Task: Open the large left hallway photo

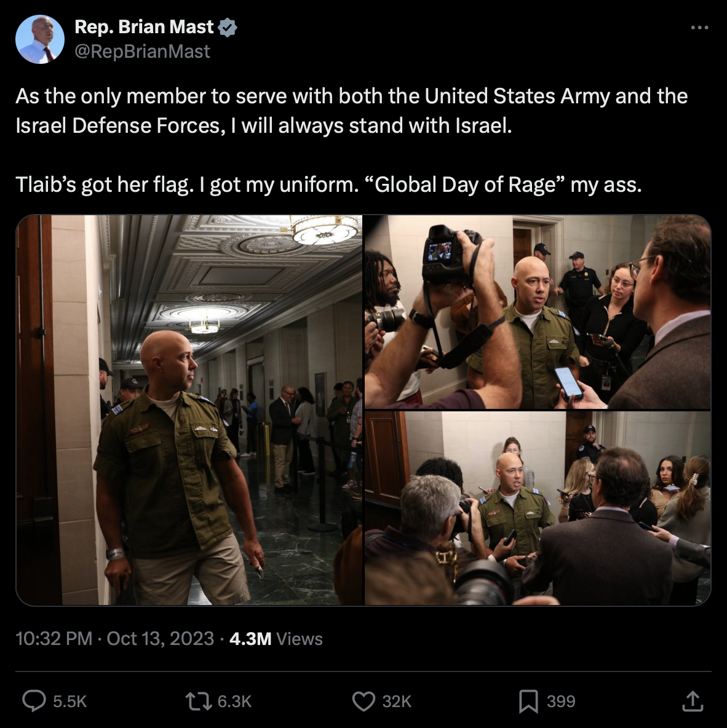Action: 189,410
